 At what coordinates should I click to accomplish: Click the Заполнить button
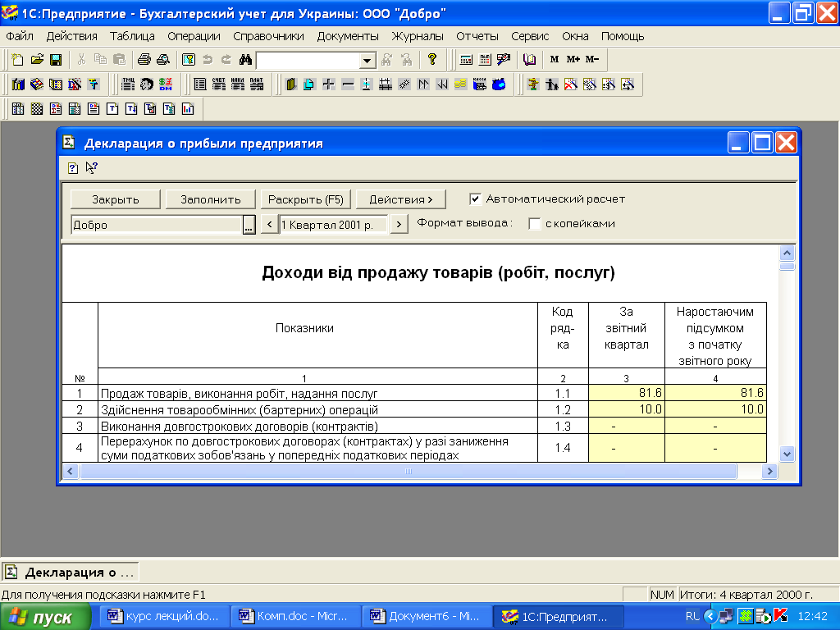[x=211, y=199]
